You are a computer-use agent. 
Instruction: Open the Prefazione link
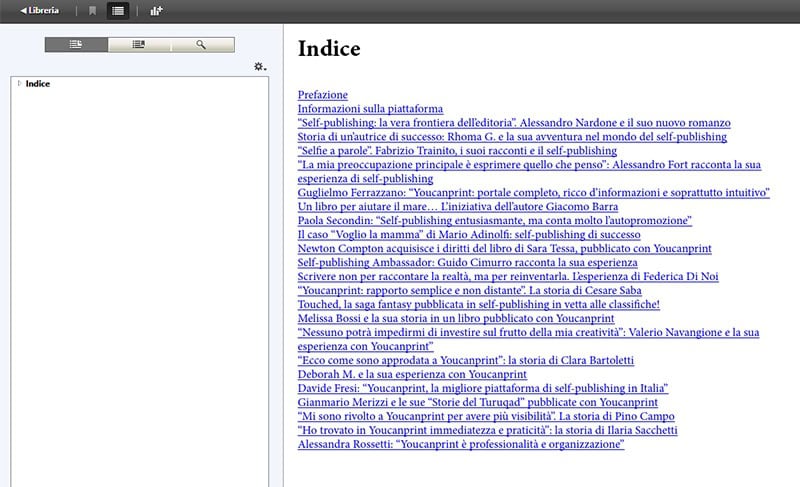click(x=322, y=95)
